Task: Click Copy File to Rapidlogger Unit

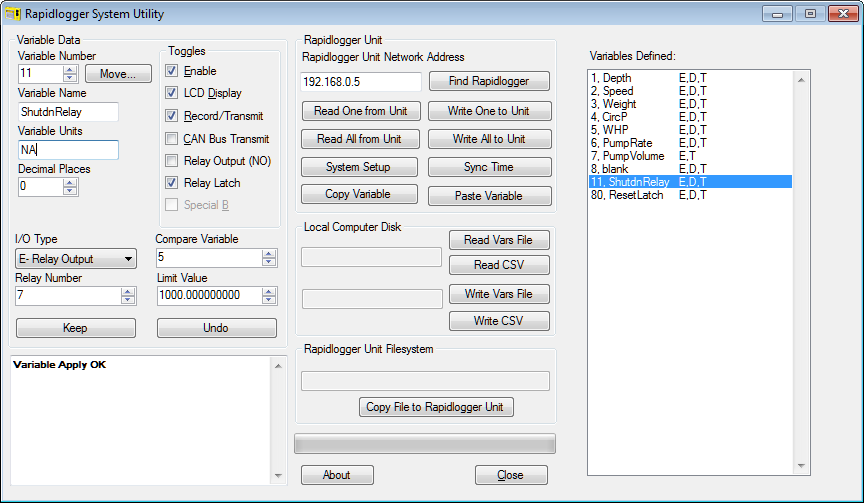Action: click(x=436, y=407)
